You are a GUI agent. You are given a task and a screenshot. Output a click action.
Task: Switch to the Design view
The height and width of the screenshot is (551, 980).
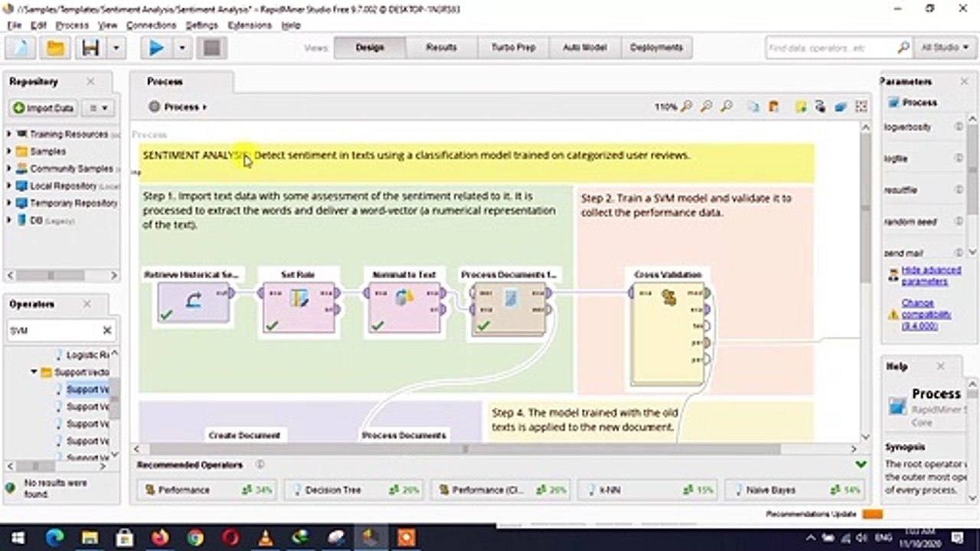(370, 47)
